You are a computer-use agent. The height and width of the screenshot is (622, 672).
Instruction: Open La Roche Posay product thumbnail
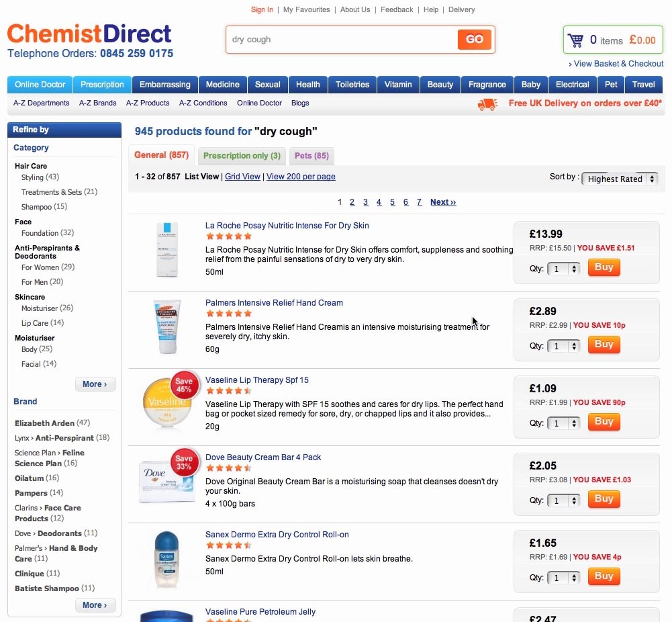[166, 250]
